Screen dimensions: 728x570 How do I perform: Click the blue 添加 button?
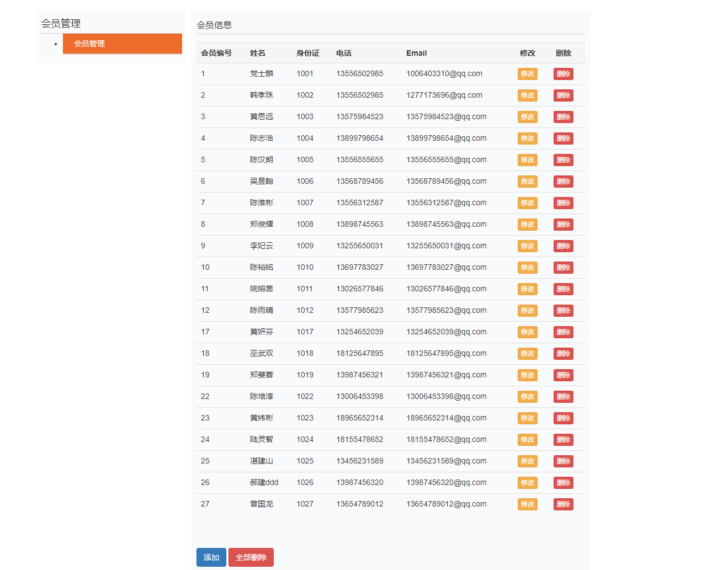click(x=211, y=557)
